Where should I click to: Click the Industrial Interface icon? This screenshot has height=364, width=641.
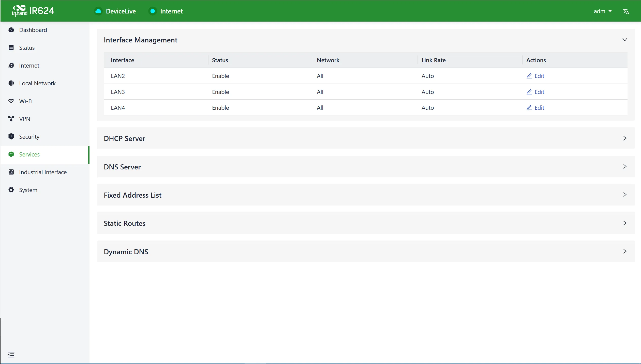coord(11,172)
